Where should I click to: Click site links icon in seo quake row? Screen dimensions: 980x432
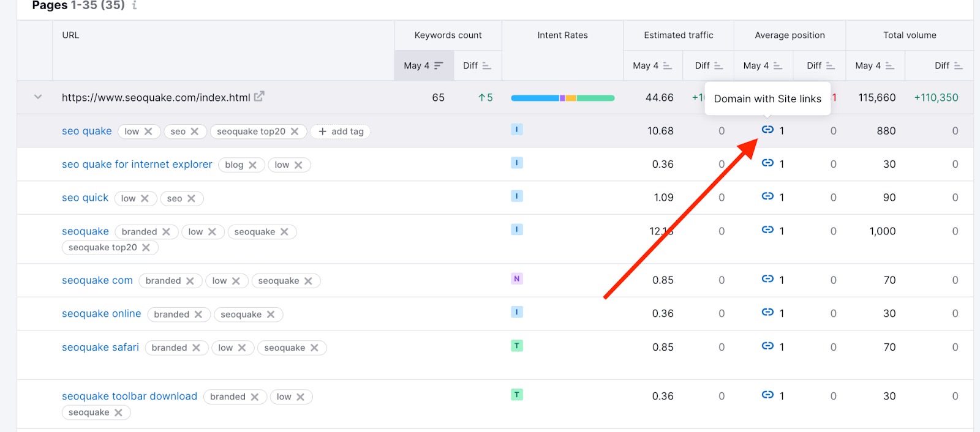tap(767, 130)
